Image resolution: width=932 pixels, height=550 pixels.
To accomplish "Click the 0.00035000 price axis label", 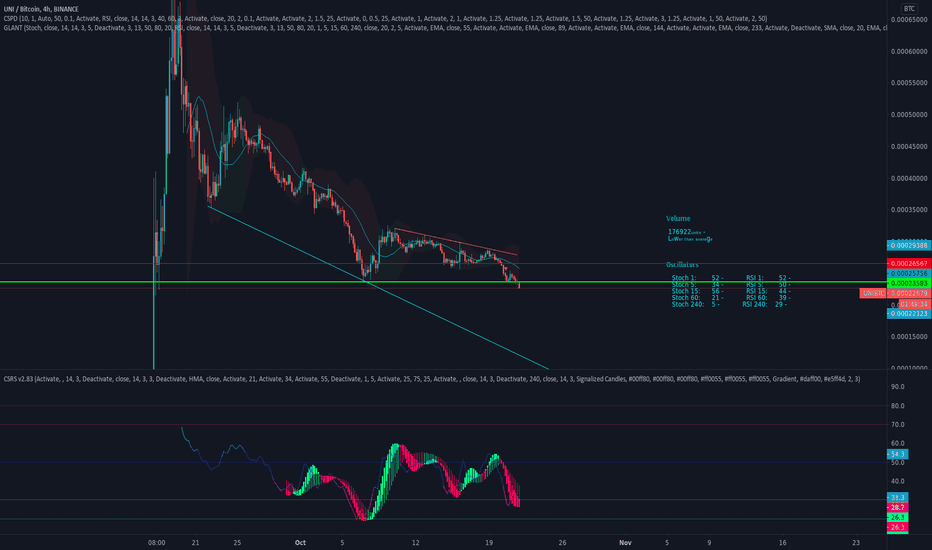I will click(x=909, y=210).
